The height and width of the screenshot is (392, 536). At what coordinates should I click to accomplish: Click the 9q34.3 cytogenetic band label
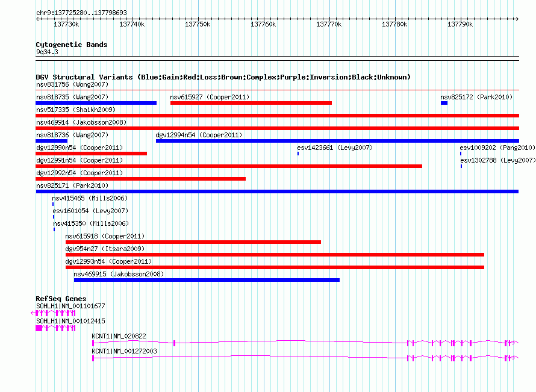47,52
